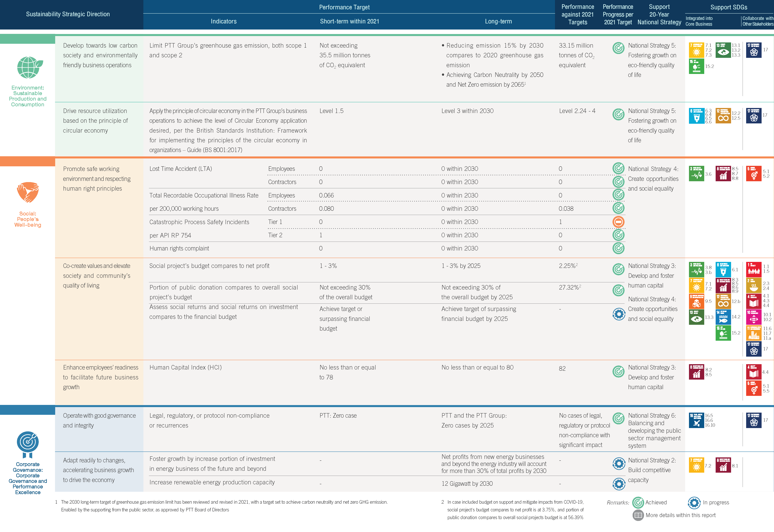The image size is (774, 532).
Task: Click the Social hands icon
Action: [x=28, y=192]
